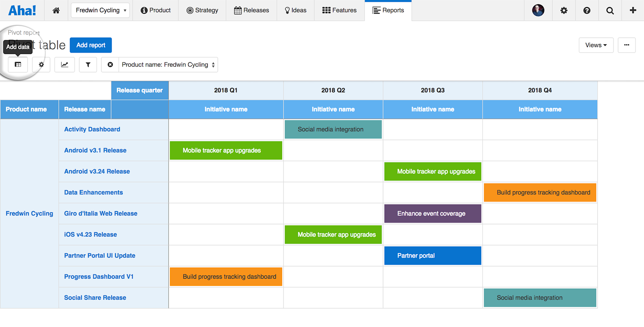The height and width of the screenshot is (327, 644).
Task: Switch the report to chart view
Action: point(64,65)
